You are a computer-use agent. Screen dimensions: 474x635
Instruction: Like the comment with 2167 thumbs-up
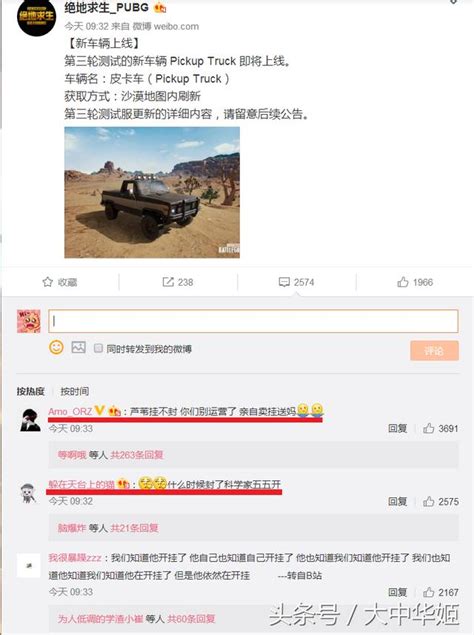[429, 592]
